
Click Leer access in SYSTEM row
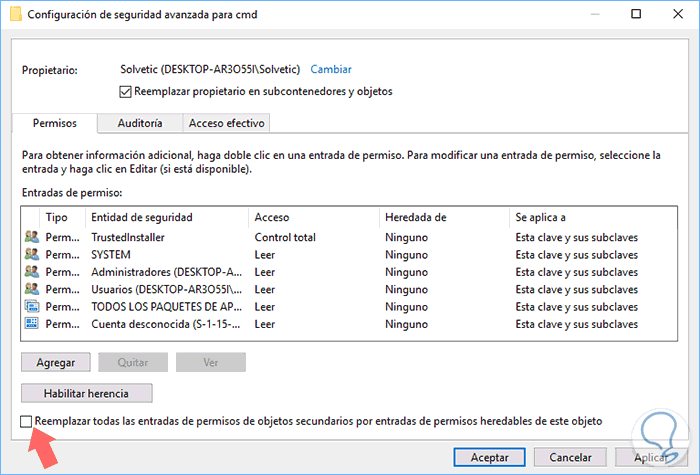coord(265,254)
